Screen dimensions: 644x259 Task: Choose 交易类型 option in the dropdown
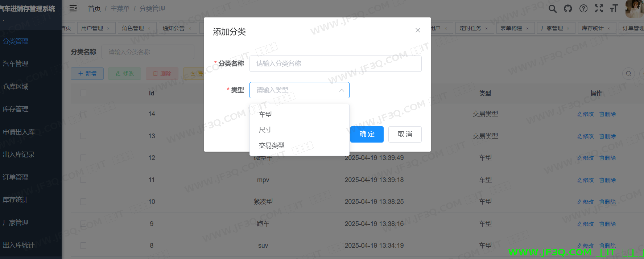click(x=272, y=145)
